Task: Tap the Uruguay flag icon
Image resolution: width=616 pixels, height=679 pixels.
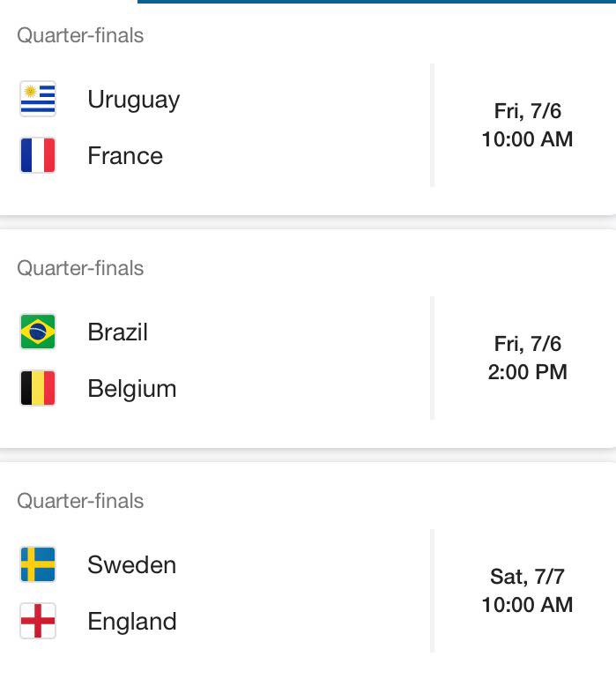Action: click(38, 99)
